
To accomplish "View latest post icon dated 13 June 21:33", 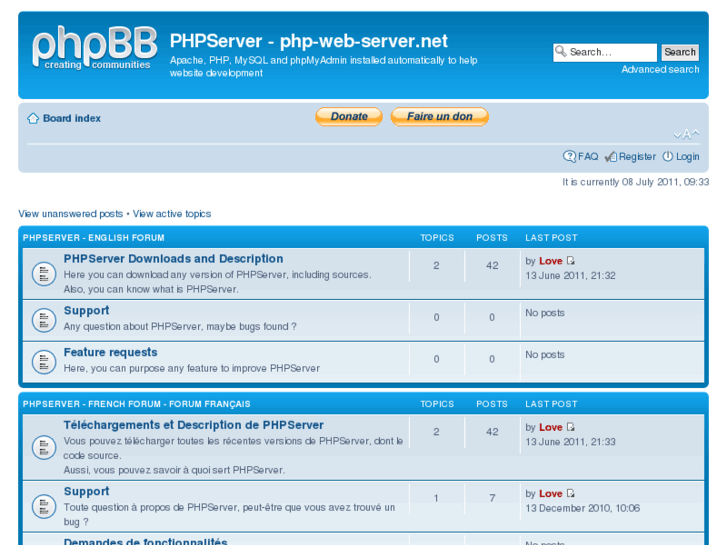I will (571, 427).
